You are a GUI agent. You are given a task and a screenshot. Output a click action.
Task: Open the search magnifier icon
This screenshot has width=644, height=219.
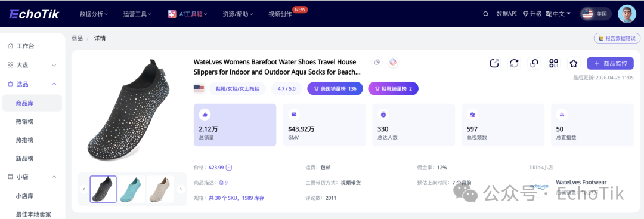point(485,14)
